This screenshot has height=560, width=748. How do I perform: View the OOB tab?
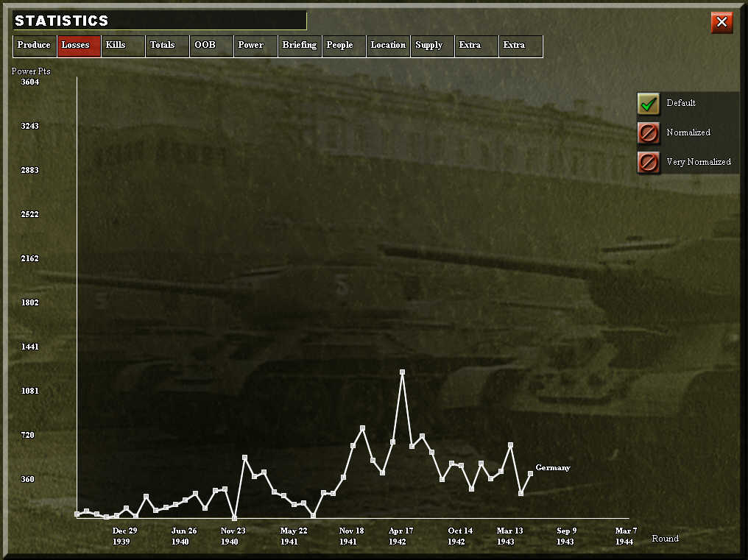point(212,46)
